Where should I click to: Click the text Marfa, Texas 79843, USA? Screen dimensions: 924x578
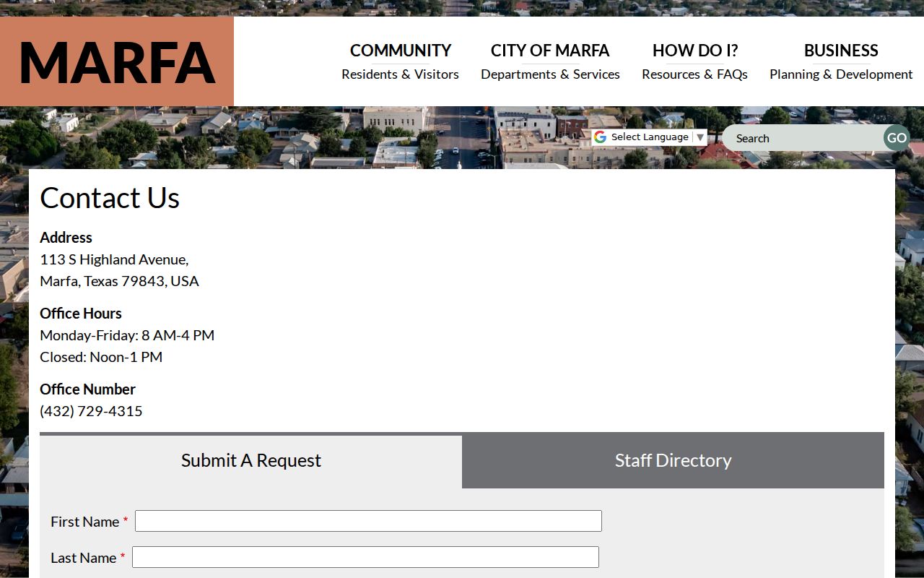tap(119, 281)
